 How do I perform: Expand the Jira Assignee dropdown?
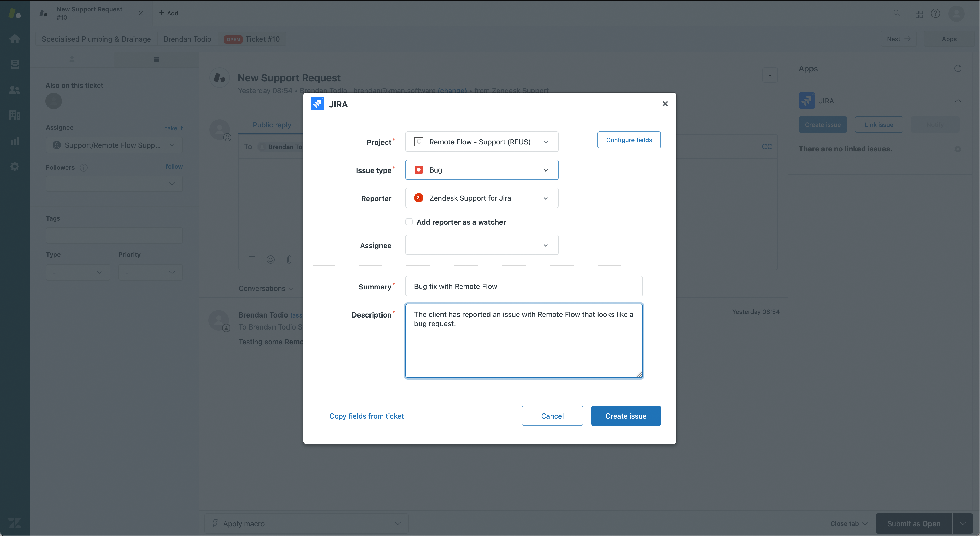(x=482, y=245)
